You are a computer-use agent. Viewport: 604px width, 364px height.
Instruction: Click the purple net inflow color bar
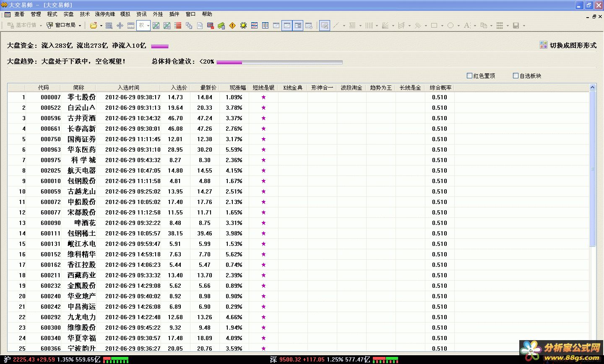(x=160, y=46)
